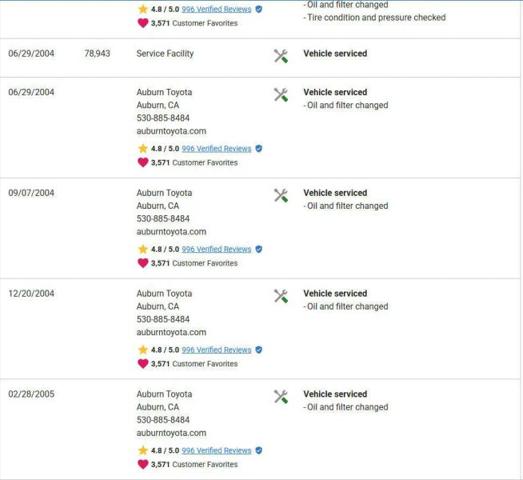
Task: Click the red heart favorites icon in 12/20/2004 entry
Action: point(143,364)
